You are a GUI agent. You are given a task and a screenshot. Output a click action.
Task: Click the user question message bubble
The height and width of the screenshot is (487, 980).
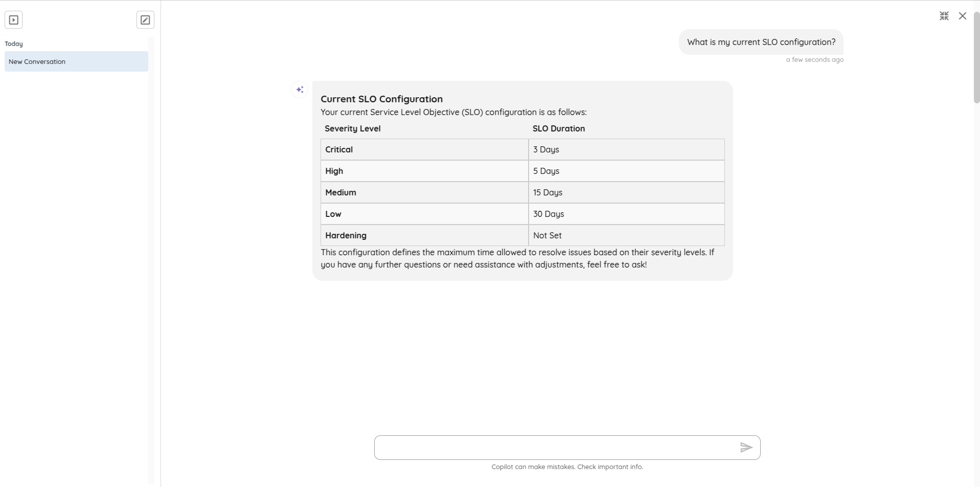761,42
